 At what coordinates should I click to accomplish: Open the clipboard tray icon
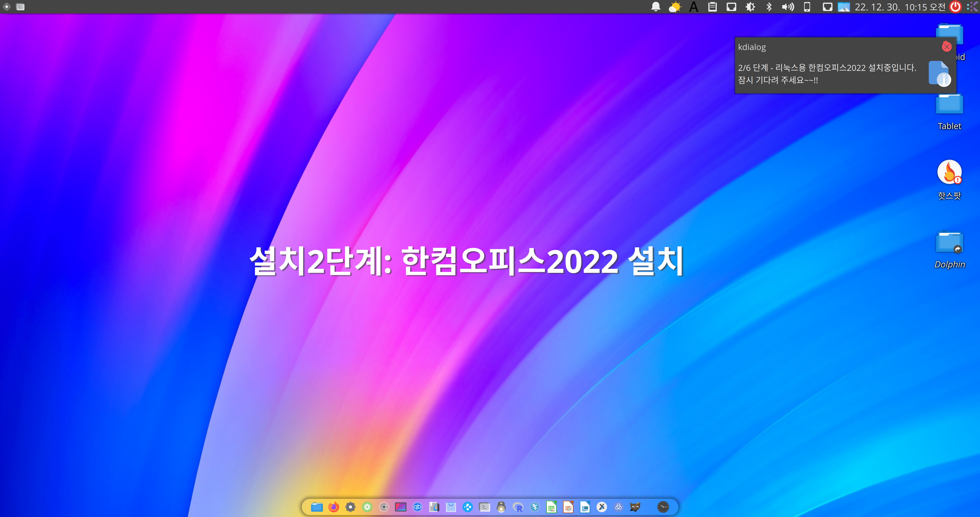click(712, 7)
